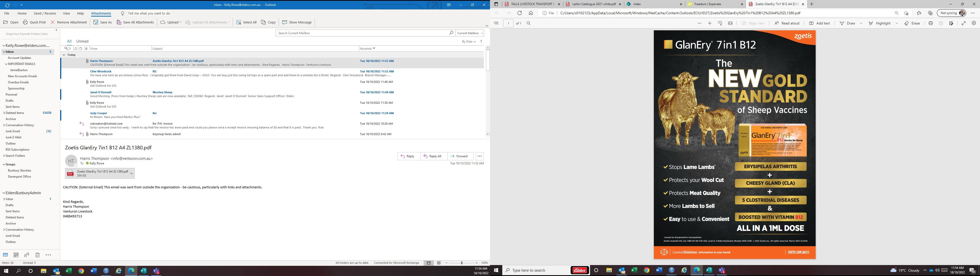Click the Reply All button
The height and width of the screenshot is (276, 980).
pyautogui.click(x=433, y=156)
